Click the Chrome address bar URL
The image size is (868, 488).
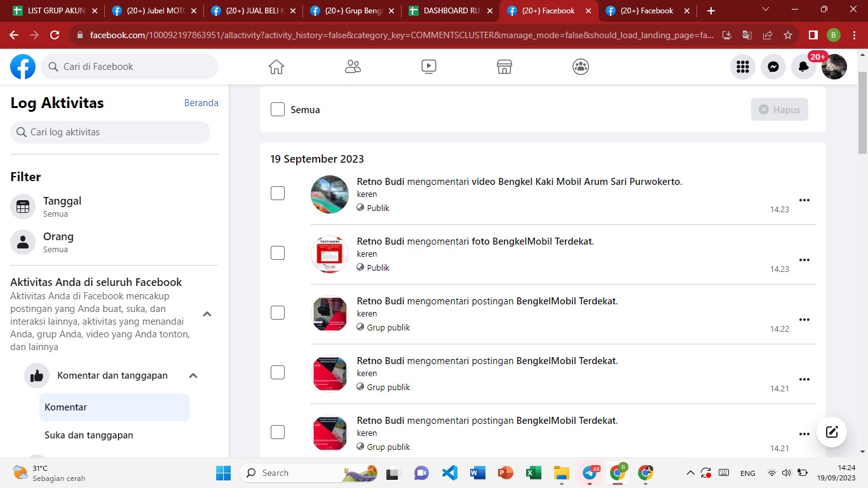(x=400, y=35)
